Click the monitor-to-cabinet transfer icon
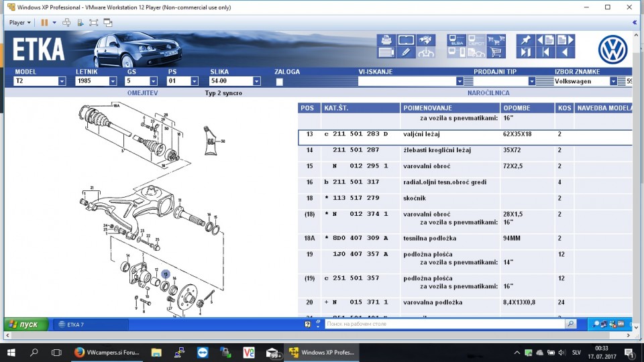644x362 pixels. (456, 52)
